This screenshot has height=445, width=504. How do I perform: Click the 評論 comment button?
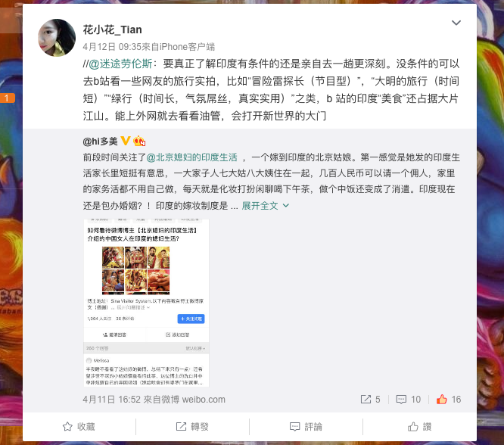(306, 427)
